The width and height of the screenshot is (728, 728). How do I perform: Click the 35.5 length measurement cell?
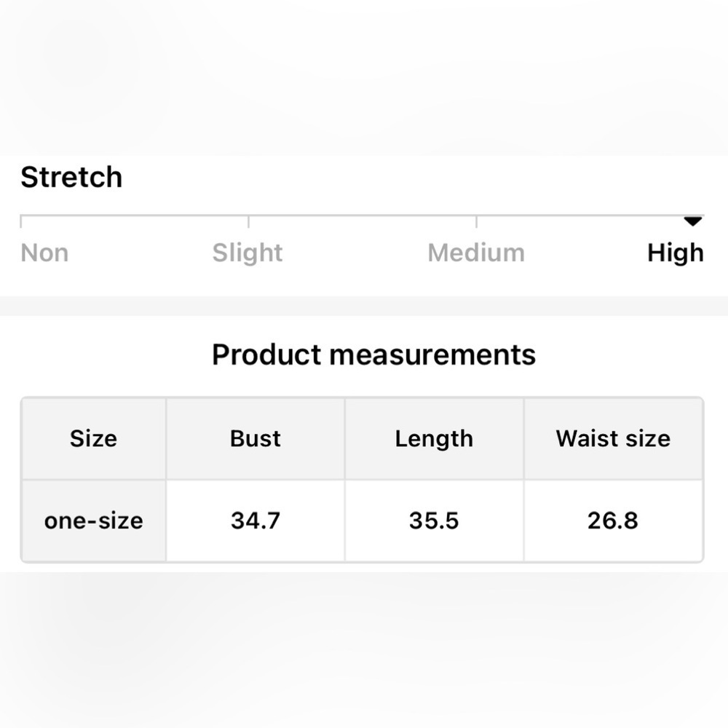[434, 521]
